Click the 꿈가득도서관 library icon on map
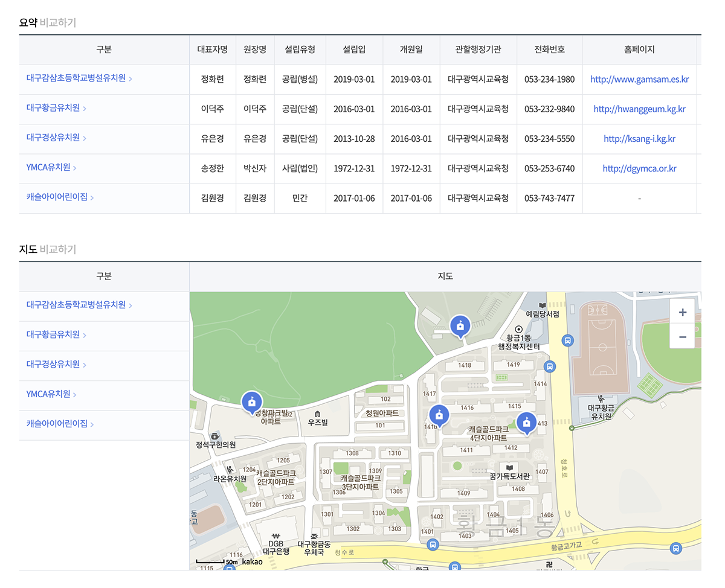Image resolution: width=725 pixels, height=588 pixels. 509,467
